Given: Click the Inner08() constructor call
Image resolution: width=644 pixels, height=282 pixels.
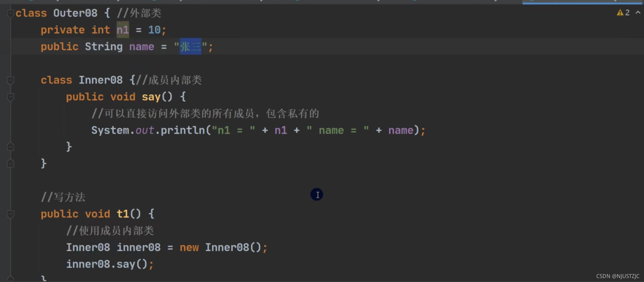Looking at the screenshot, I should [x=233, y=247].
